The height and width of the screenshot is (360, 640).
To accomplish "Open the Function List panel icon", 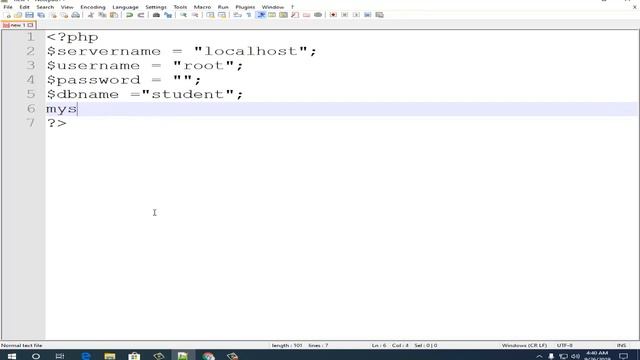I will [x=295, y=15].
